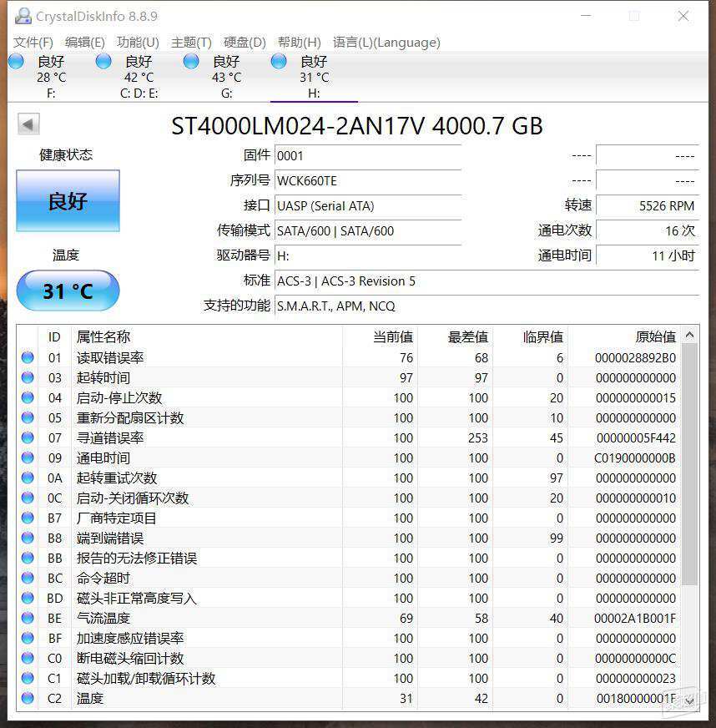
Task: Click the CrystalDiskInfo app icon in title bar
Action: (x=23, y=16)
